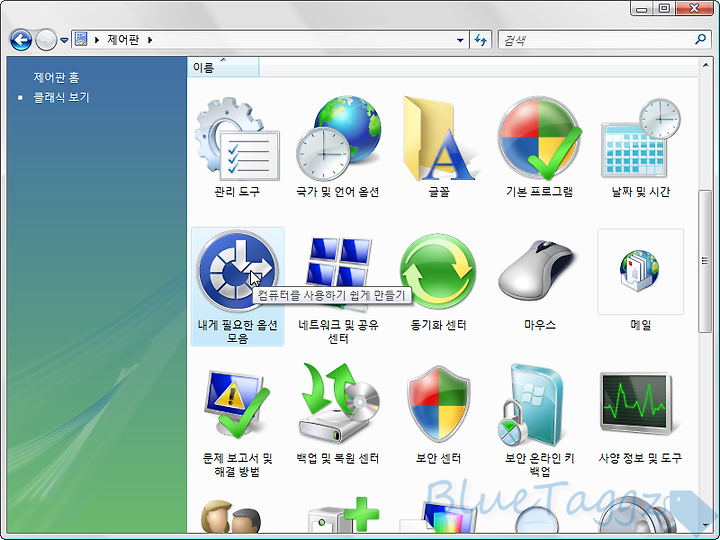Open the icon with a green plus sign

coord(343,515)
